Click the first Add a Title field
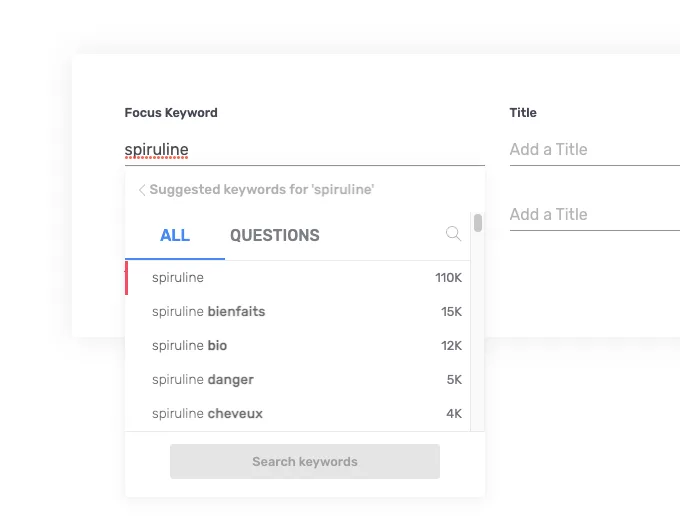The height and width of the screenshot is (530, 680). (595, 150)
